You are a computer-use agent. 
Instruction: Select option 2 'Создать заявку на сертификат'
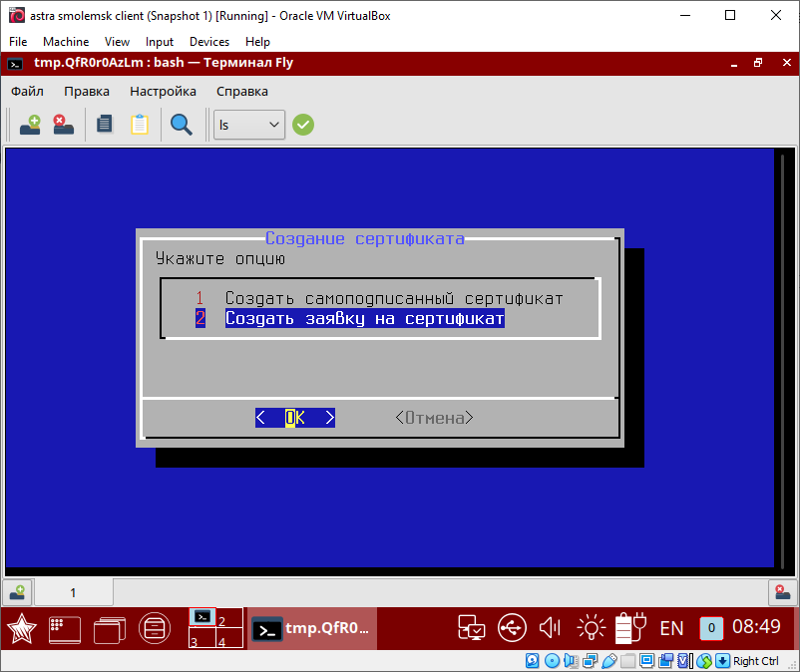pos(350,318)
